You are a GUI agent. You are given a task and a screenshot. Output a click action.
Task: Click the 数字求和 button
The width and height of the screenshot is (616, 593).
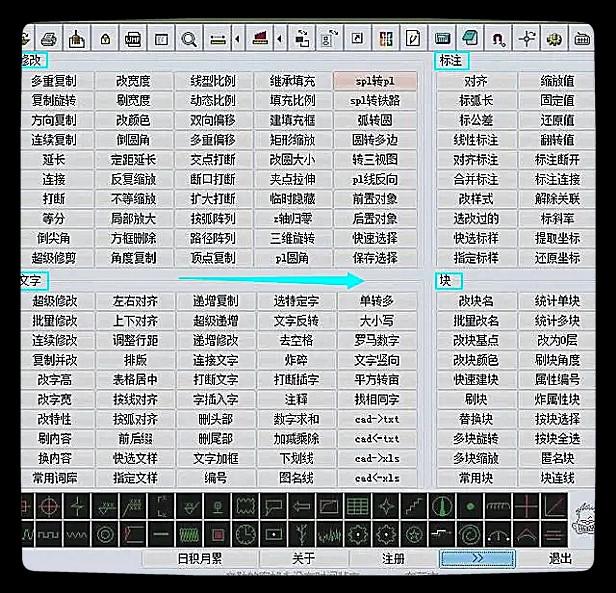296,419
